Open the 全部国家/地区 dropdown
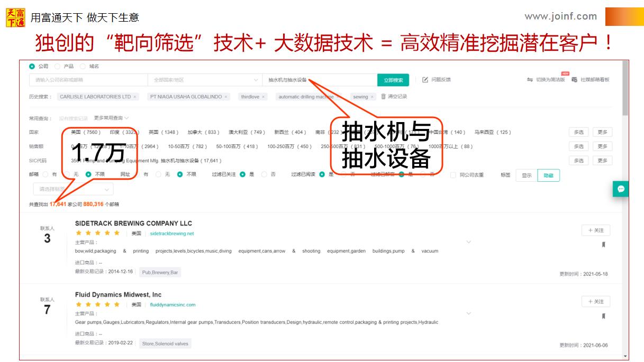644x362 pixels. point(205,80)
